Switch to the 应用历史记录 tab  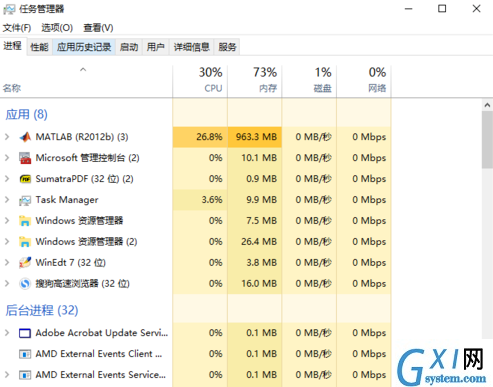(84, 47)
